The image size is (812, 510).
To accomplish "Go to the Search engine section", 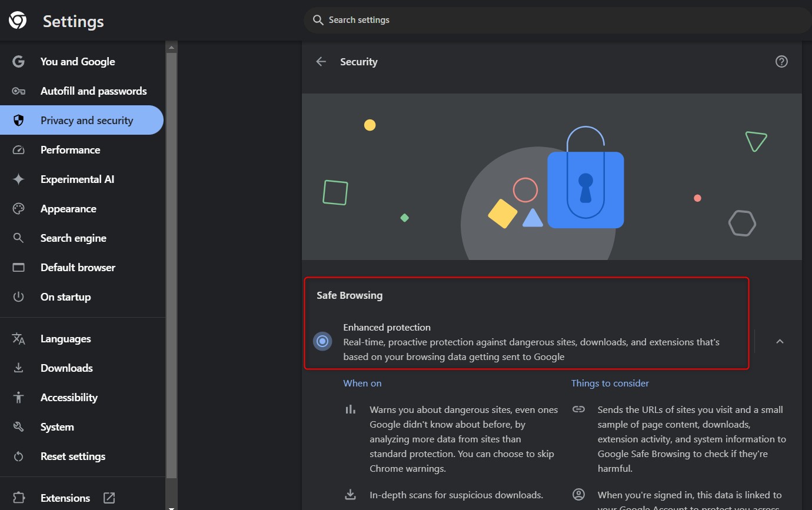I will click(73, 238).
